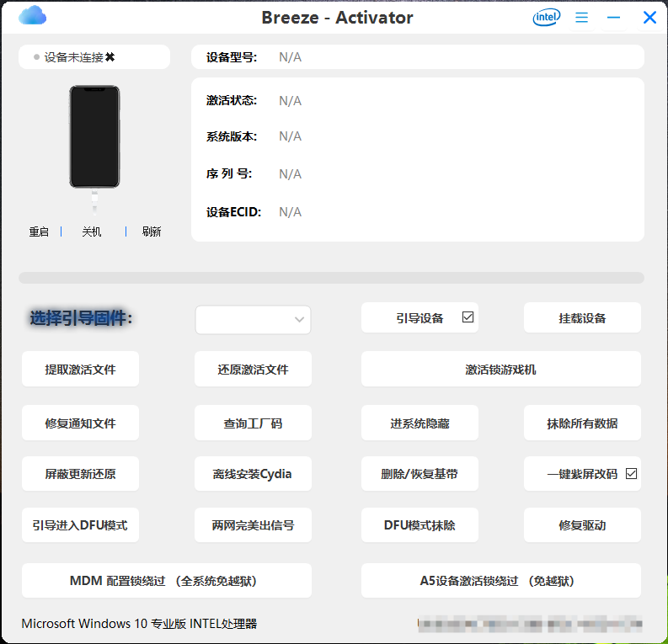Click the 系统版本 N/A value
Image resolution: width=668 pixels, height=644 pixels.
click(x=290, y=136)
